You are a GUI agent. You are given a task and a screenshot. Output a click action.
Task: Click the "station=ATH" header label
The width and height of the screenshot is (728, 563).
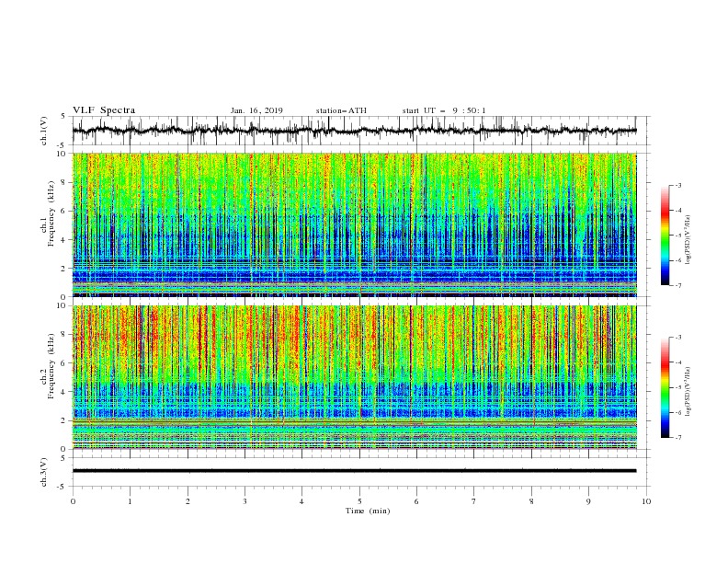coord(341,110)
